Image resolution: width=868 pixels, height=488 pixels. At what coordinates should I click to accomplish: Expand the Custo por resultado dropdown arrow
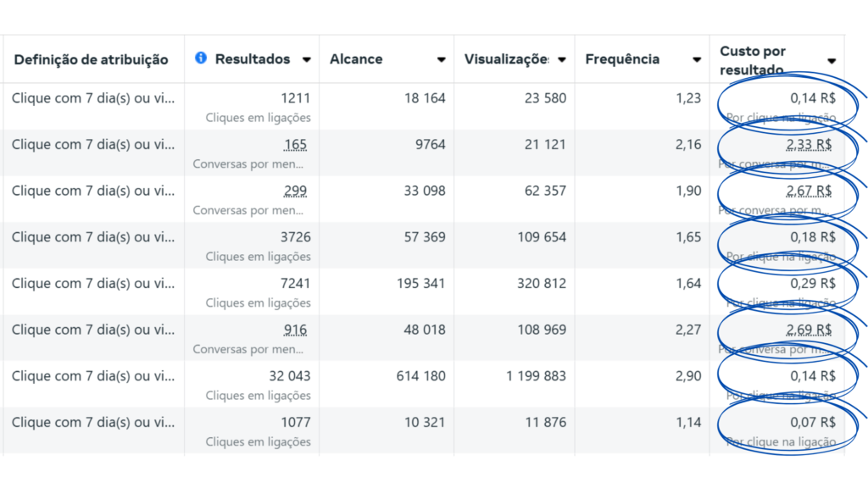832,60
